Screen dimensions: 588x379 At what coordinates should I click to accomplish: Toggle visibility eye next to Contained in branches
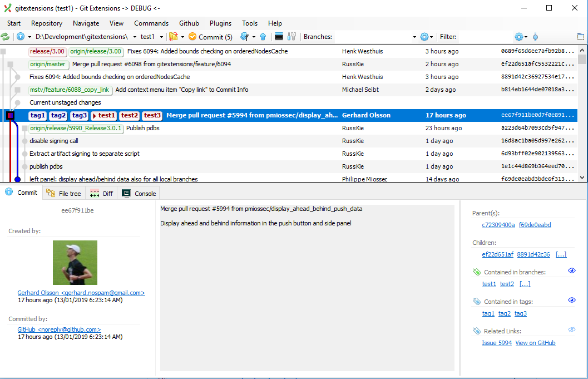tap(572, 271)
